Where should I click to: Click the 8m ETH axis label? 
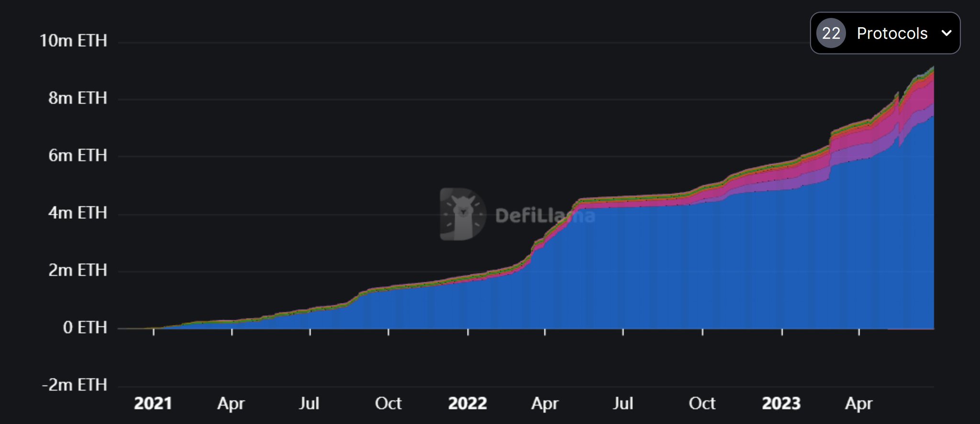78,98
